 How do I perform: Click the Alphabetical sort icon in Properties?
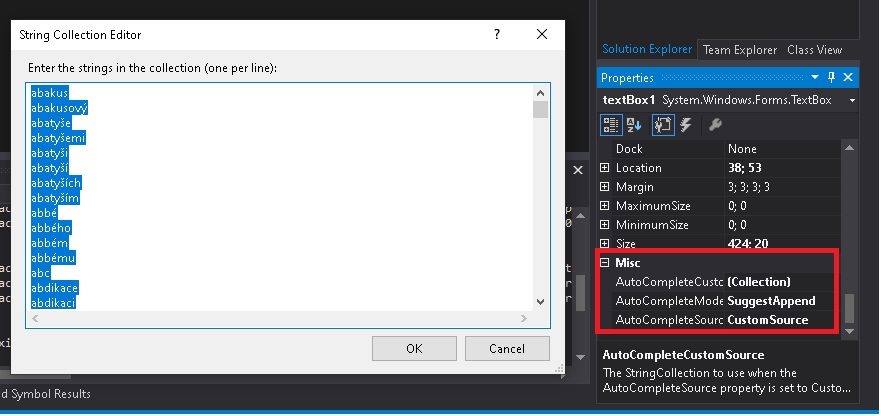pyautogui.click(x=635, y=125)
